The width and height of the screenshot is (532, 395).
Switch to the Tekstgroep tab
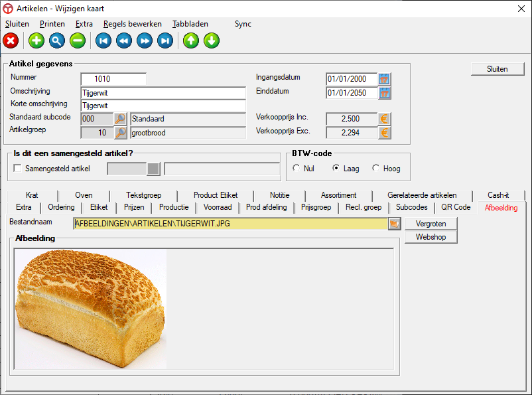144,195
